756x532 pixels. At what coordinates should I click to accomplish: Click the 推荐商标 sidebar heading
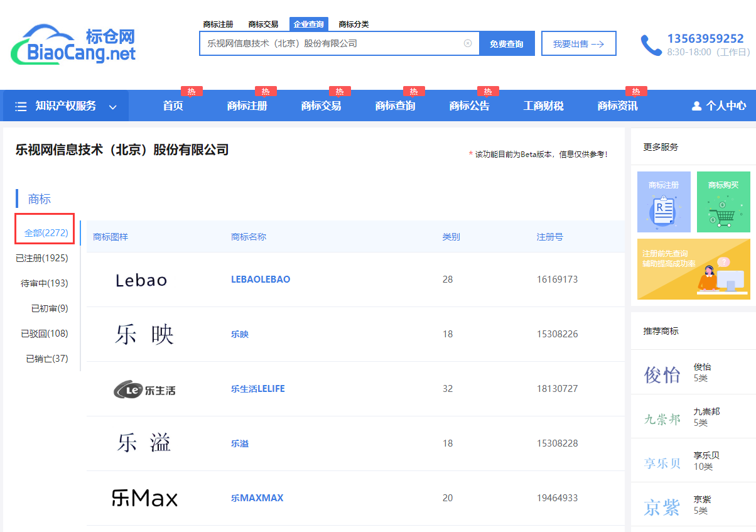[661, 331]
